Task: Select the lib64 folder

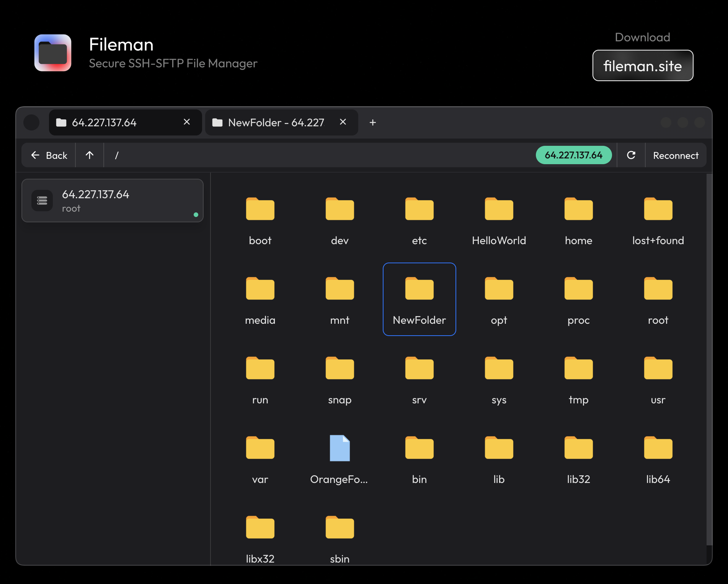Action: click(x=658, y=458)
